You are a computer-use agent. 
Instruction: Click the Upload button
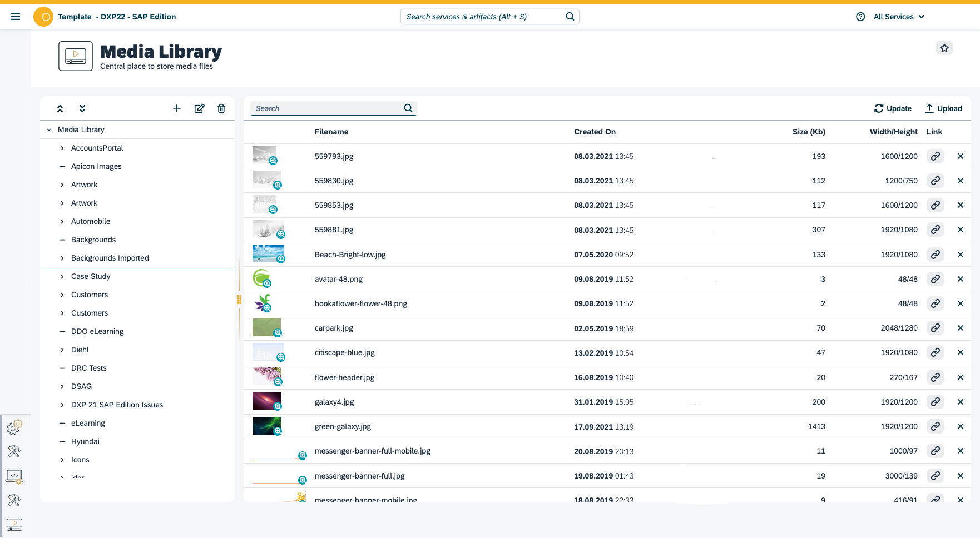point(944,108)
